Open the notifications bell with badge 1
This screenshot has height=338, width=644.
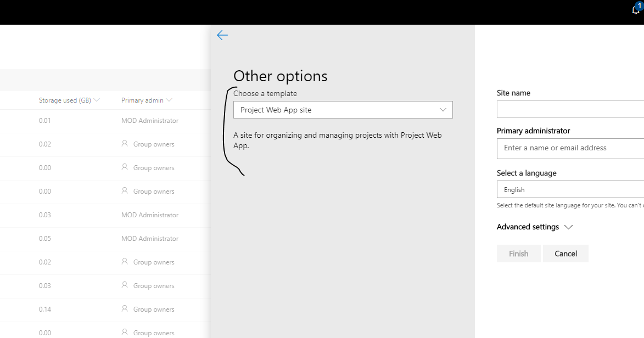click(636, 9)
